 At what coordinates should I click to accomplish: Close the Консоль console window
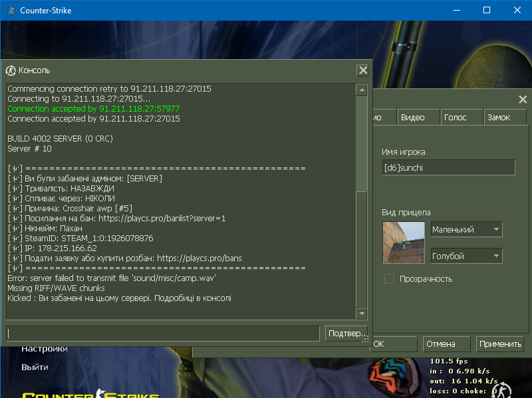(363, 70)
